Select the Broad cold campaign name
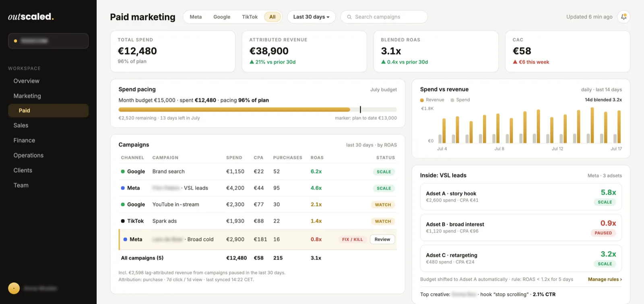Image resolution: width=644 pixels, height=304 pixels. [200, 239]
